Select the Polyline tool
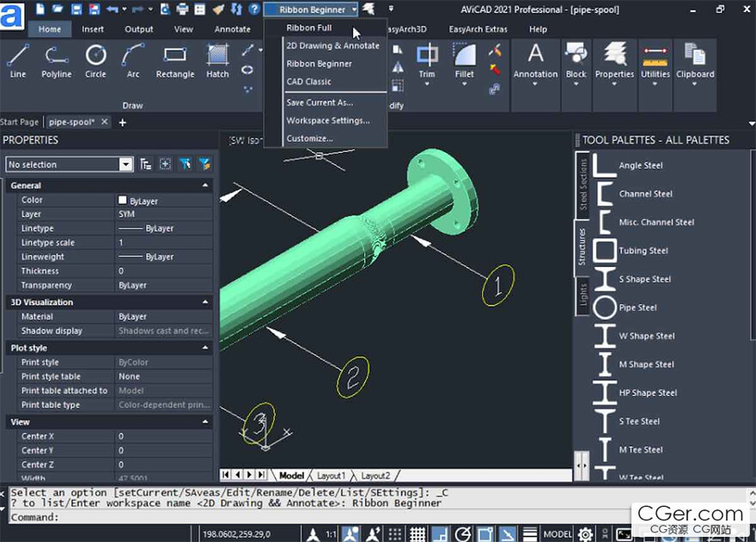This screenshot has width=756, height=542. tap(57, 60)
